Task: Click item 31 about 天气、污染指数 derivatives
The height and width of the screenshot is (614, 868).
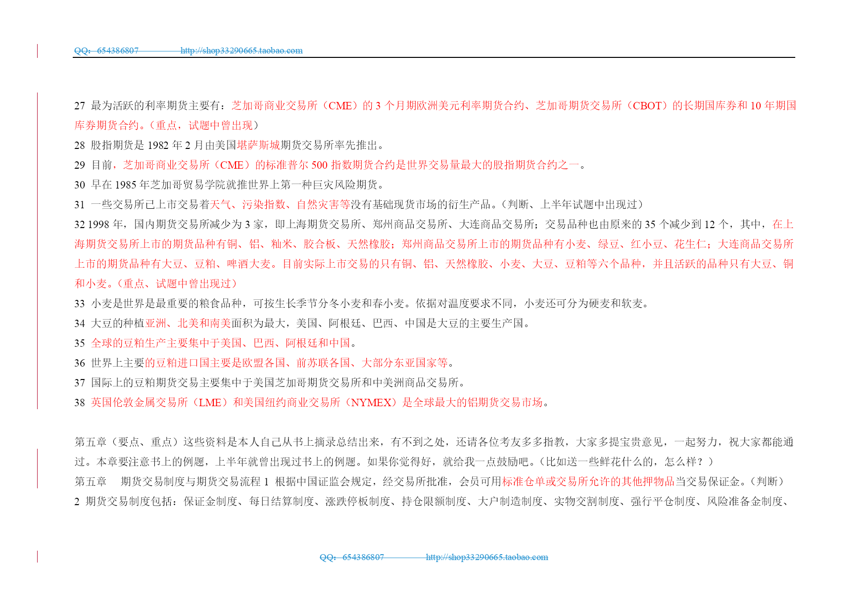Action: pos(359,204)
